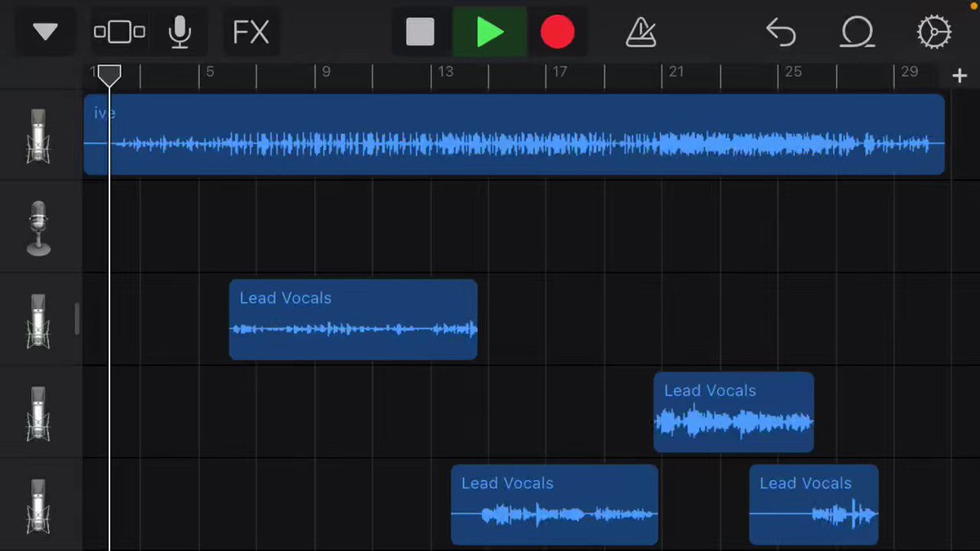The height and width of the screenshot is (551, 980).
Task: Open the microphone audio recorder view
Action: (180, 33)
